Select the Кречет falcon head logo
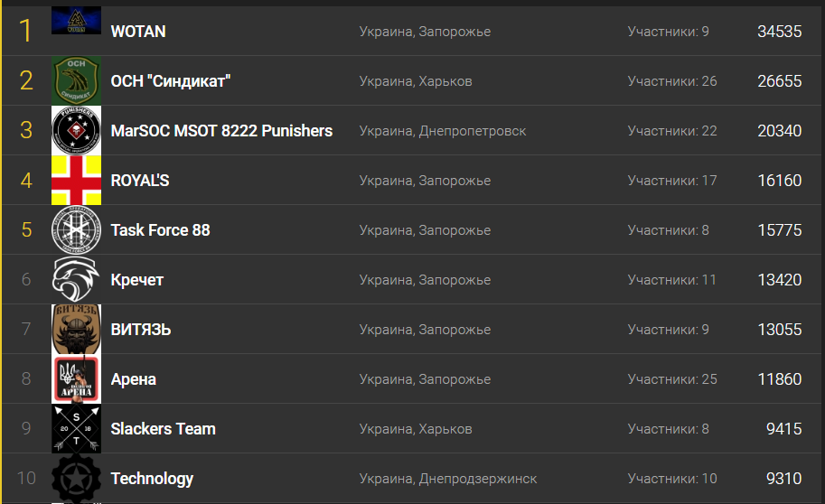The height and width of the screenshot is (504, 825). (x=76, y=279)
